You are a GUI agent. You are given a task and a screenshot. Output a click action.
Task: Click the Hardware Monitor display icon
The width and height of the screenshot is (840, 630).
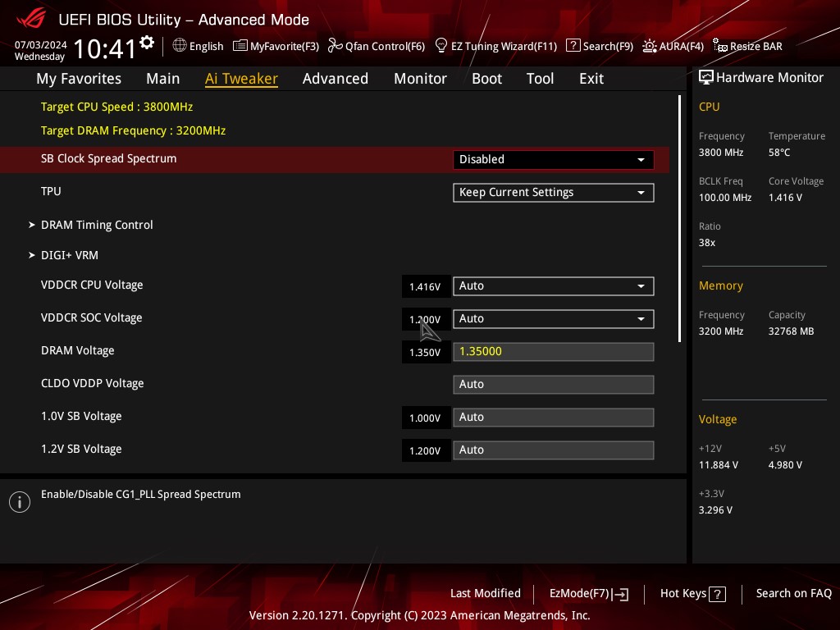pos(706,77)
